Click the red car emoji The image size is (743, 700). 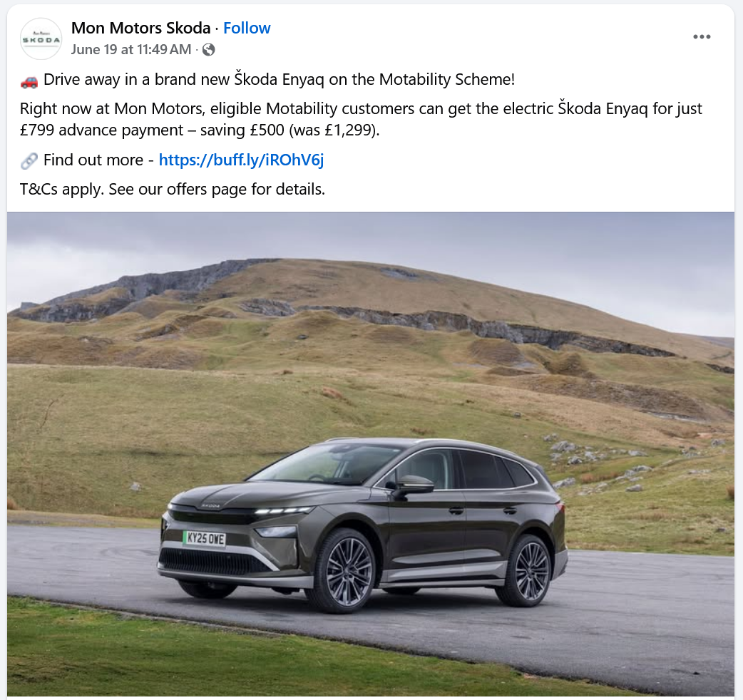click(x=29, y=81)
